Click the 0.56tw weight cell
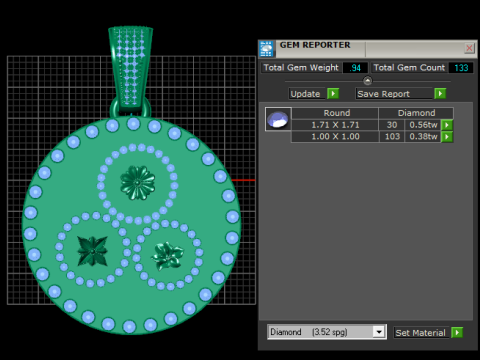 click(x=423, y=125)
